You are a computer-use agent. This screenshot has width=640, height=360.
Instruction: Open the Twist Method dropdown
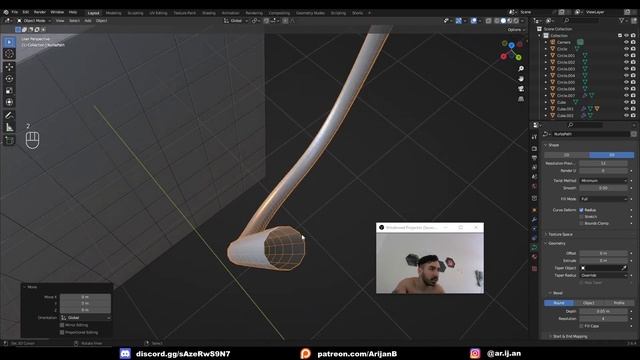click(603, 180)
